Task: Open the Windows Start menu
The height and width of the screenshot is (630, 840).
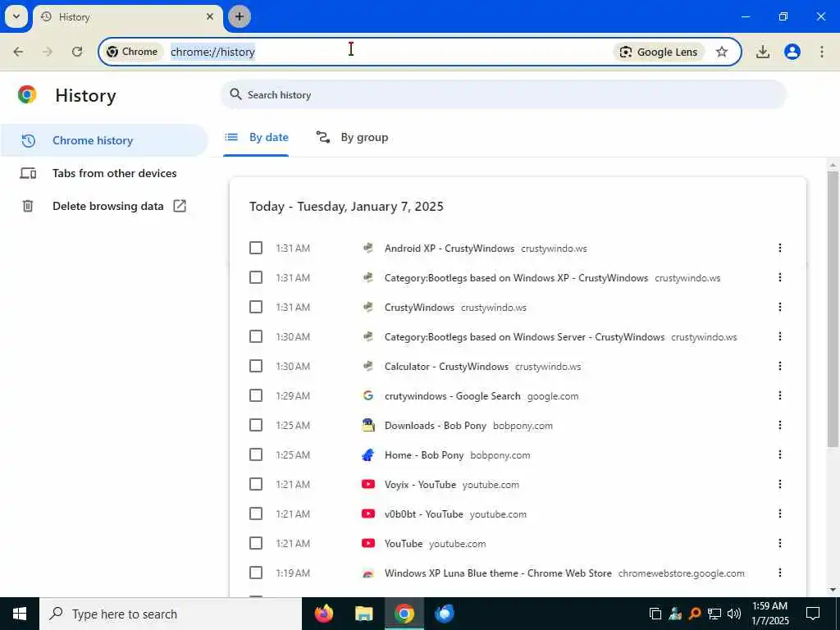Action: (20, 614)
